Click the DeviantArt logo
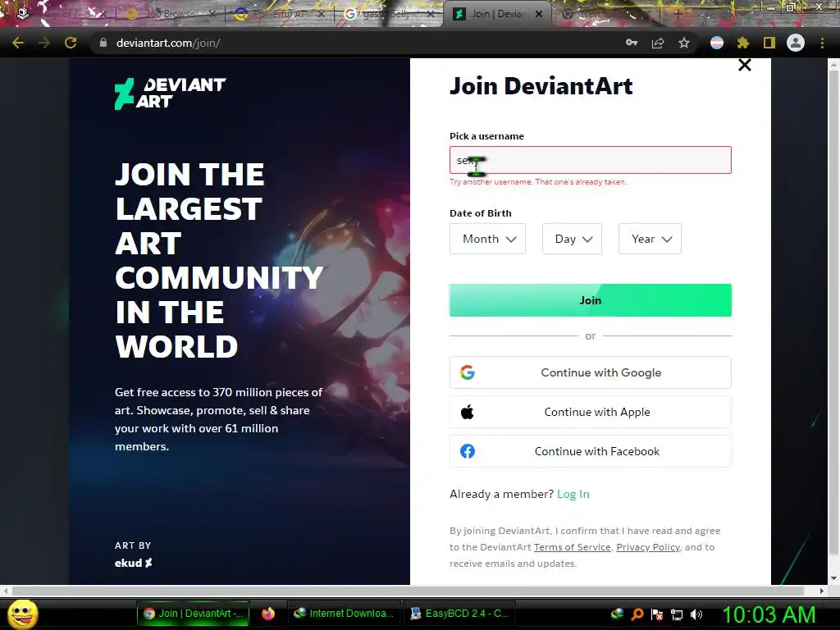Image resolution: width=840 pixels, height=630 pixels. (171, 94)
